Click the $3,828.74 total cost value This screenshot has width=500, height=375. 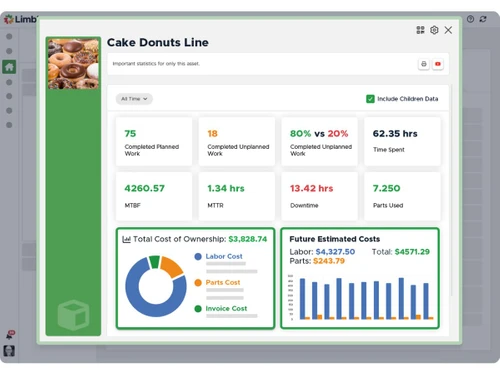pos(248,239)
